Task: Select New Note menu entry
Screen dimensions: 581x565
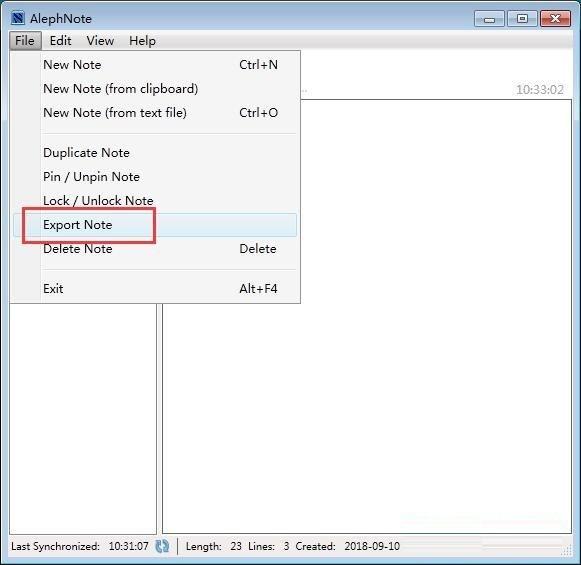Action: click(155, 65)
